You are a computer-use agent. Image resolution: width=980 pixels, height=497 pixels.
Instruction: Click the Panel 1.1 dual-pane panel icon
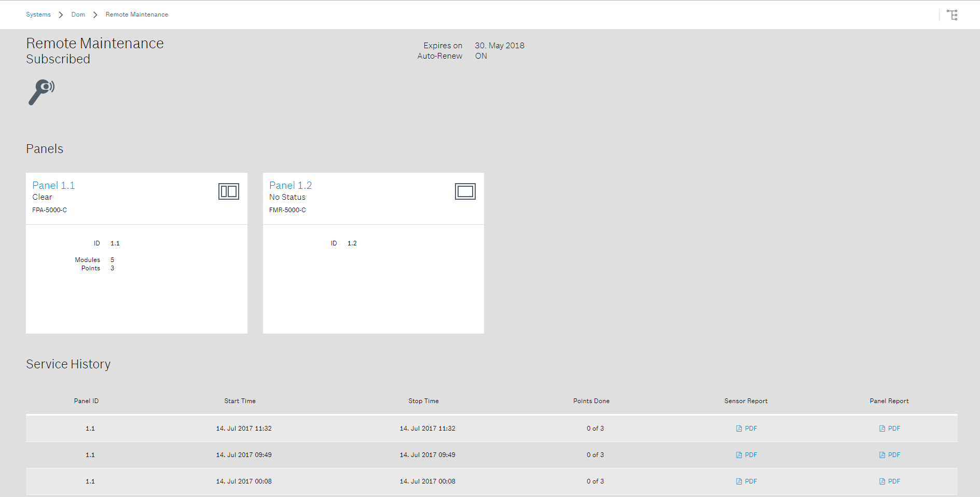[228, 191]
